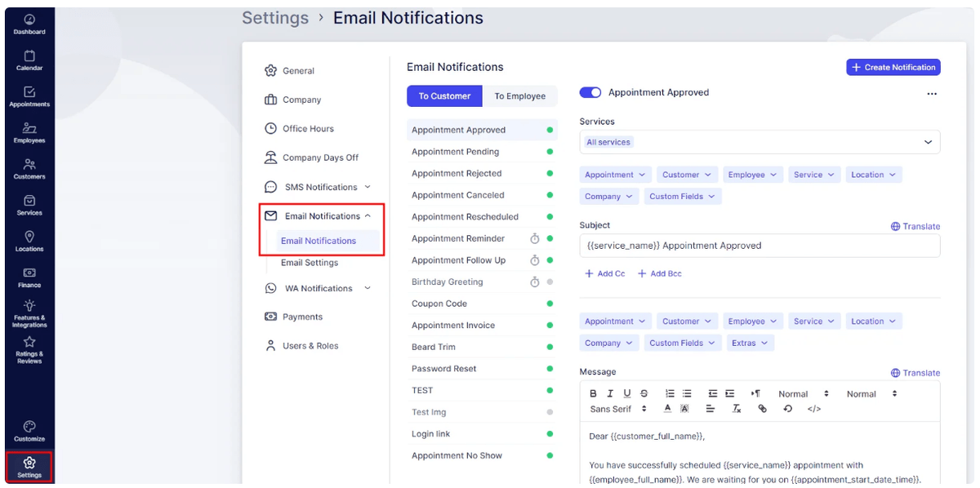
Task: Open the text alignment icon
Action: point(710,409)
